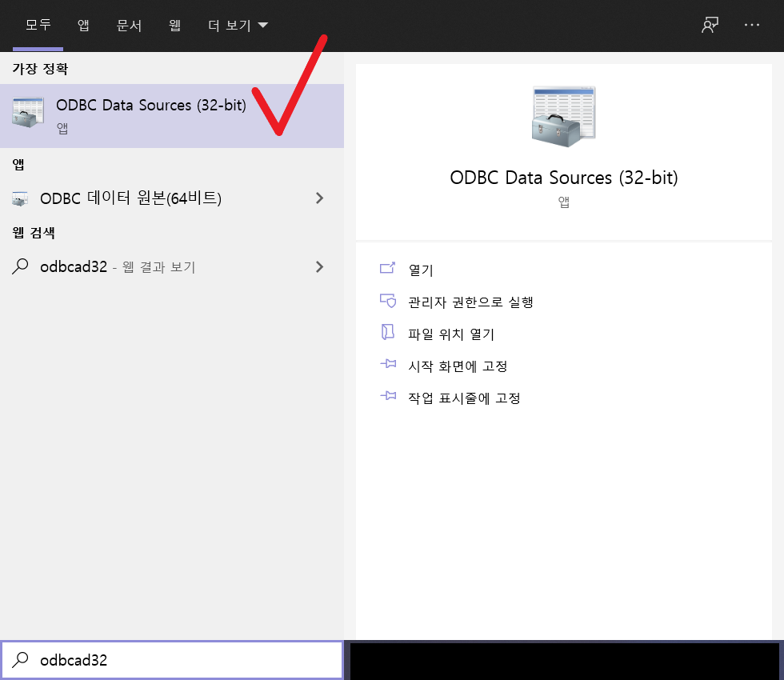Click the pin icon for 작업 표시줄에 고정

tap(388, 396)
